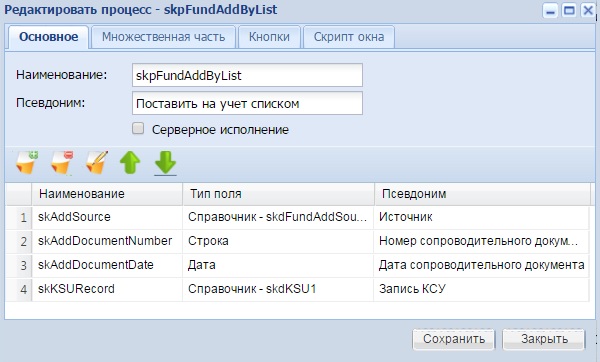Click the delete field icon with red minus
The height and width of the screenshot is (362, 600).
(62, 162)
